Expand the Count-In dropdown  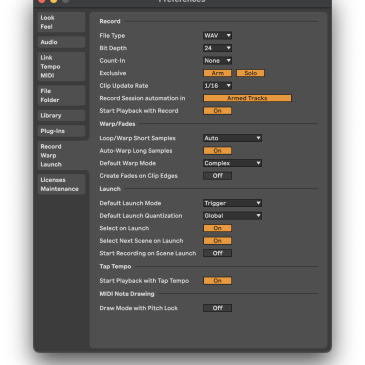217,61
